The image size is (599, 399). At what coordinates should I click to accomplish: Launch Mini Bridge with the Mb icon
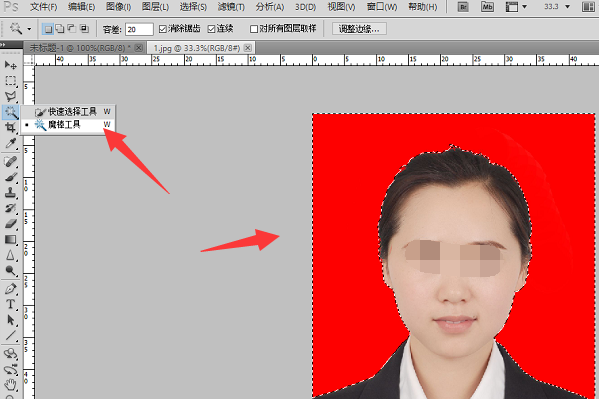pos(487,7)
